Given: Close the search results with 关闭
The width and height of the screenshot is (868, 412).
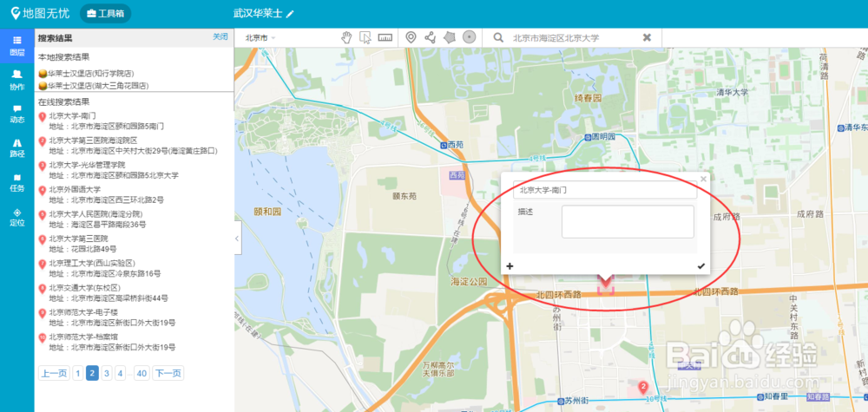Looking at the screenshot, I should (x=220, y=36).
